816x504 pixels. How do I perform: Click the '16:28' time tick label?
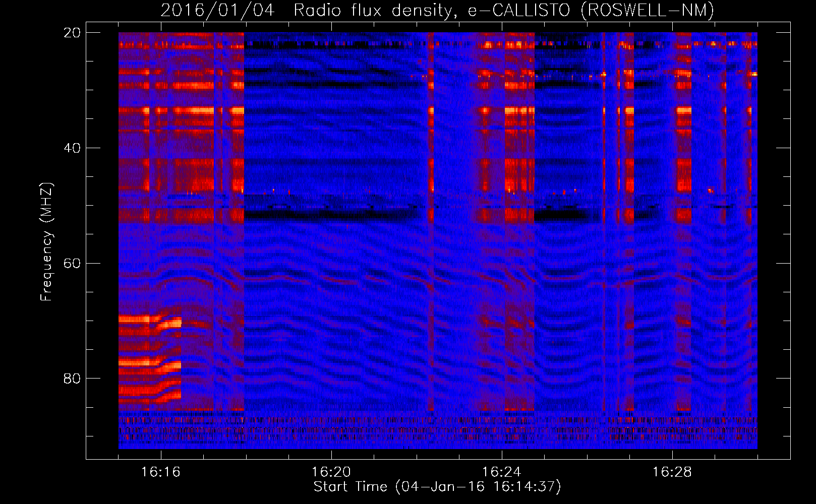tap(672, 472)
